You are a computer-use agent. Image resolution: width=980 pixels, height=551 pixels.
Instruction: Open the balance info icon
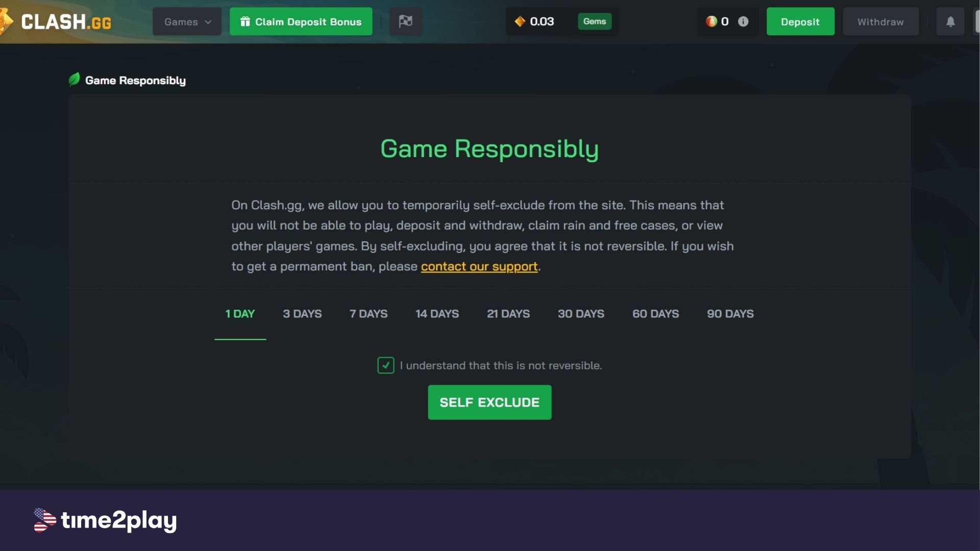743,21
